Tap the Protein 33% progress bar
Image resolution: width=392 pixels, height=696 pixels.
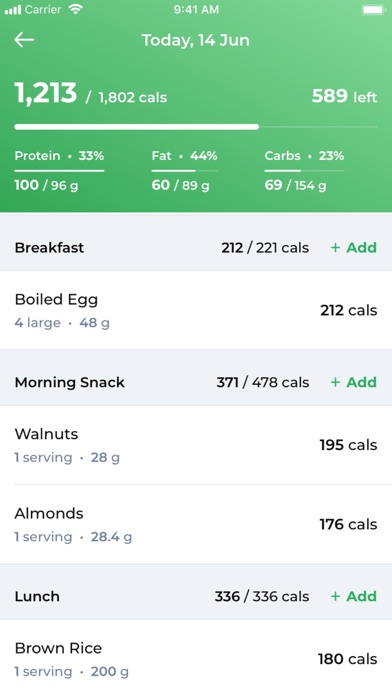click(59, 170)
